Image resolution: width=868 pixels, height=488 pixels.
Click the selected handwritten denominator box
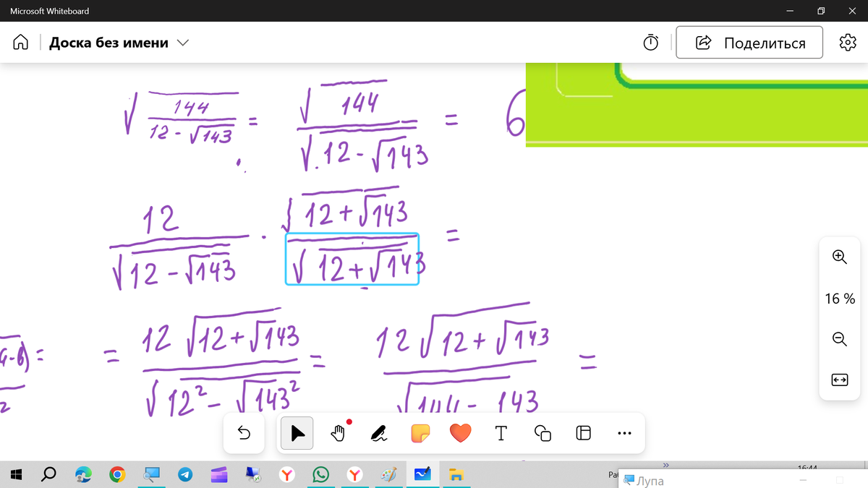pos(352,259)
